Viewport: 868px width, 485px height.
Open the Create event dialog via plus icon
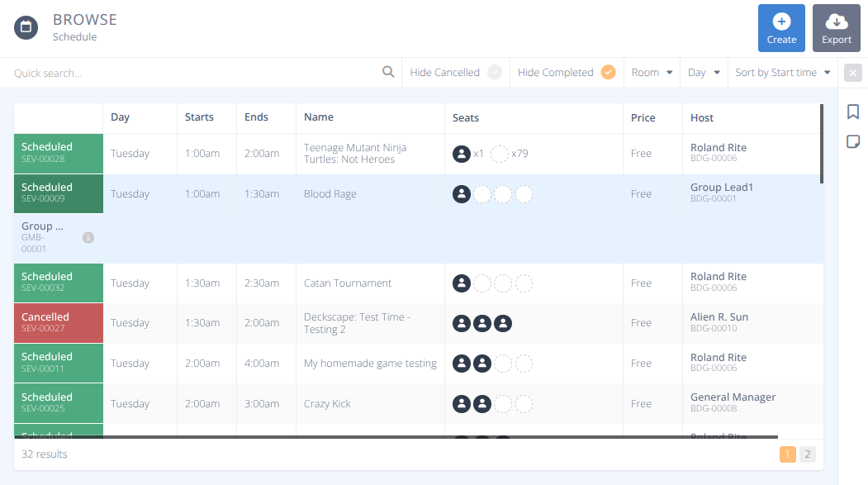pyautogui.click(x=780, y=20)
